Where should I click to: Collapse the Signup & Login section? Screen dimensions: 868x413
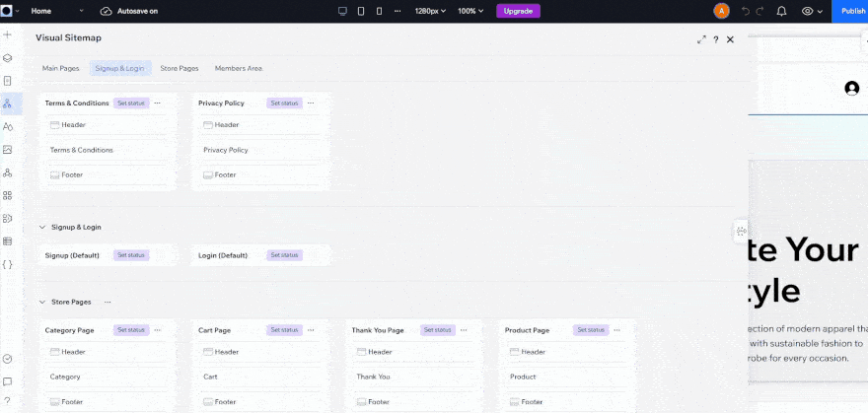[x=42, y=227]
